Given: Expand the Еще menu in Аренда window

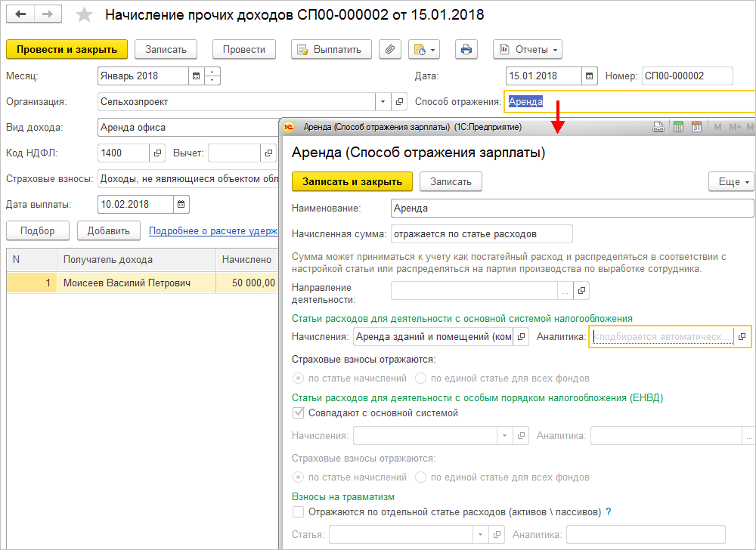Looking at the screenshot, I should pos(731,182).
